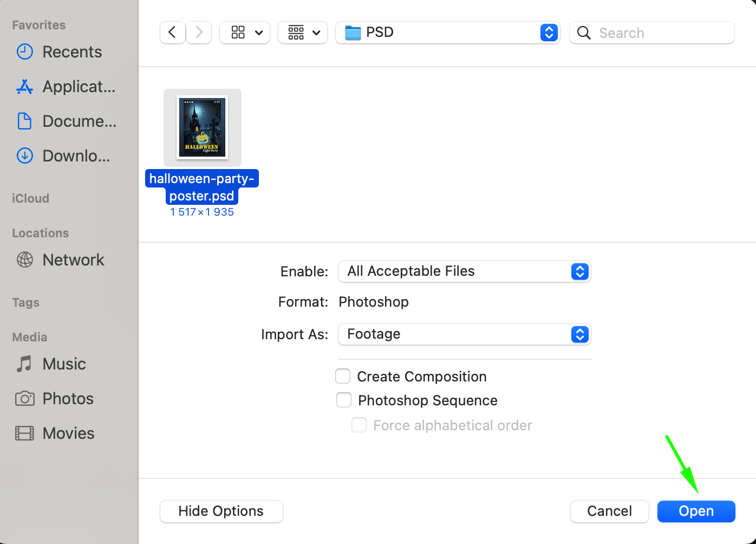Go back to the previous folder
The width and height of the screenshot is (756, 544).
click(x=172, y=33)
